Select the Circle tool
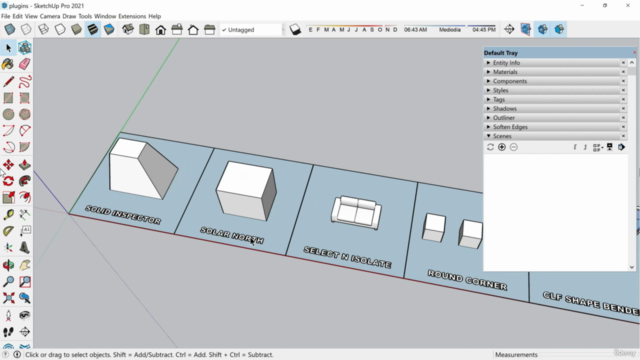This screenshot has width=640, height=360. coord(8,114)
